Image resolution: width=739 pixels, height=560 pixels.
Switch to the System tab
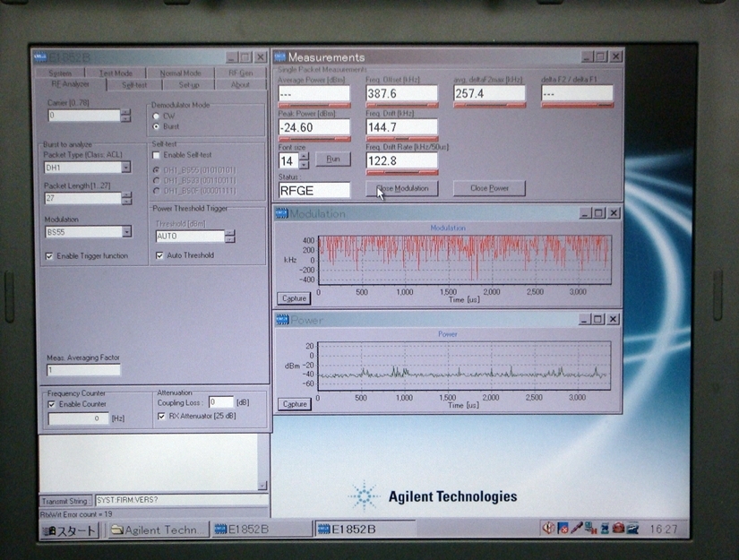[x=60, y=73]
